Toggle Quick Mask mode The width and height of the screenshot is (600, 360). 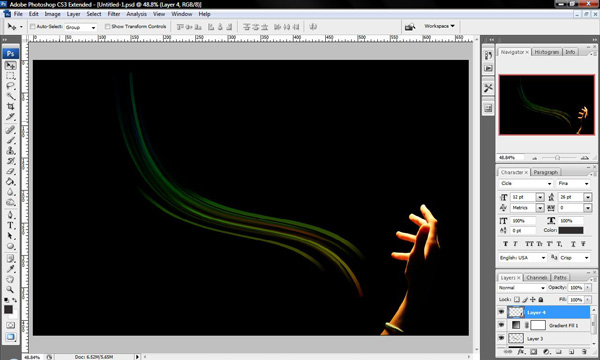(x=10, y=325)
